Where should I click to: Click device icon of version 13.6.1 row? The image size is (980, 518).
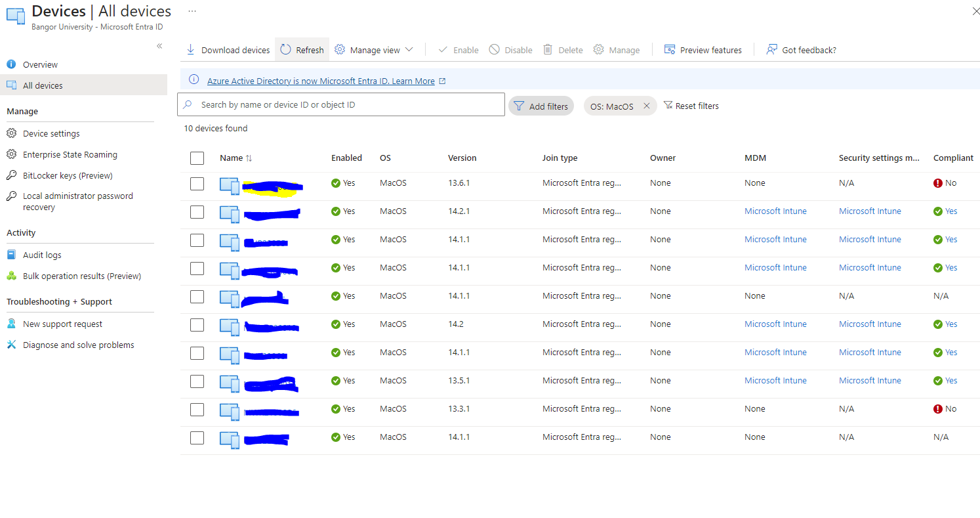[230, 186]
